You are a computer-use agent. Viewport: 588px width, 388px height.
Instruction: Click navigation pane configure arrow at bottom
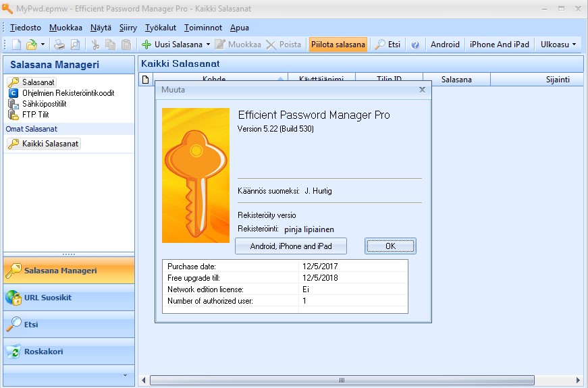(x=126, y=375)
